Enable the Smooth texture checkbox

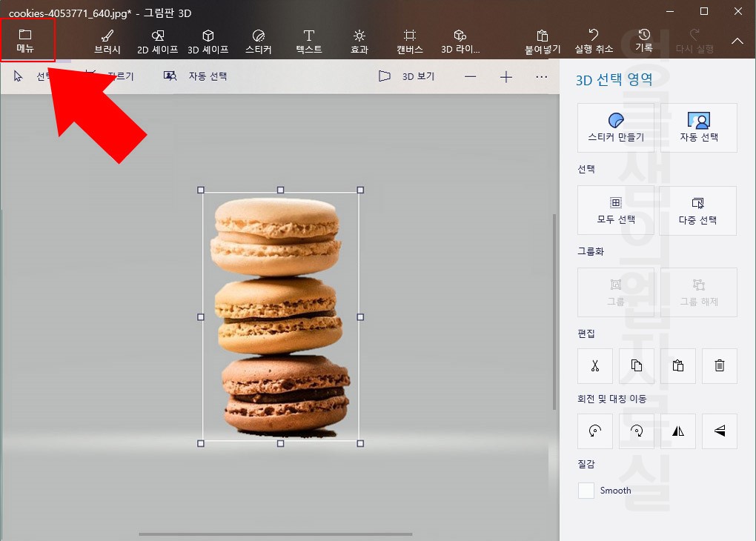pyautogui.click(x=586, y=490)
